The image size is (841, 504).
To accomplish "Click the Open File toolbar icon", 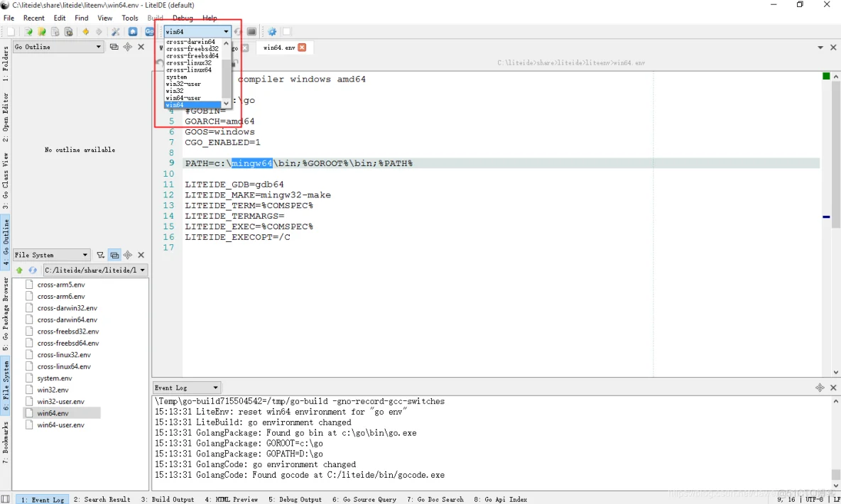I will [x=28, y=32].
